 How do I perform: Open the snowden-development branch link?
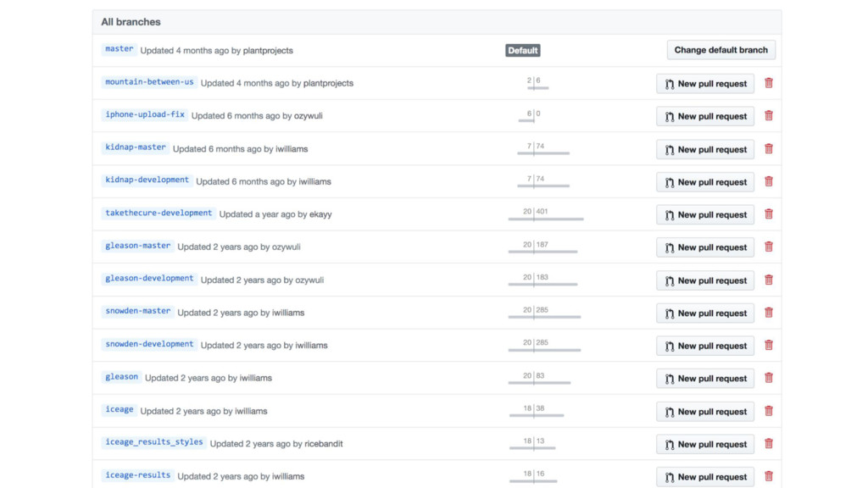[x=149, y=344]
